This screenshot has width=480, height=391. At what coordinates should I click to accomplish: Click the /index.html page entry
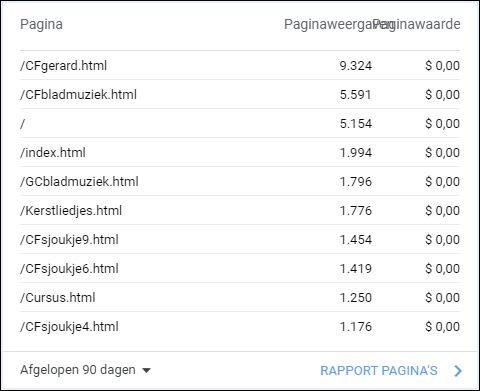coord(53,153)
